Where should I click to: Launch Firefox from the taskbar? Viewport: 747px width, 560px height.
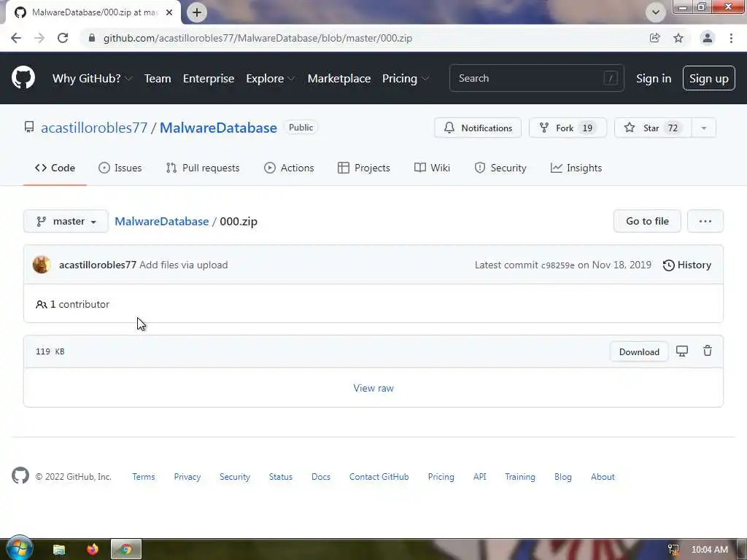[93, 550]
